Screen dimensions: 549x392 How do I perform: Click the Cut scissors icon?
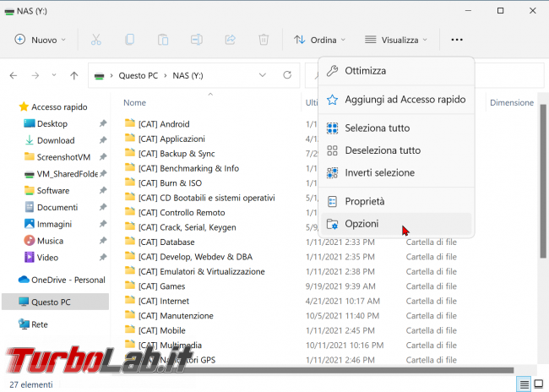click(96, 40)
